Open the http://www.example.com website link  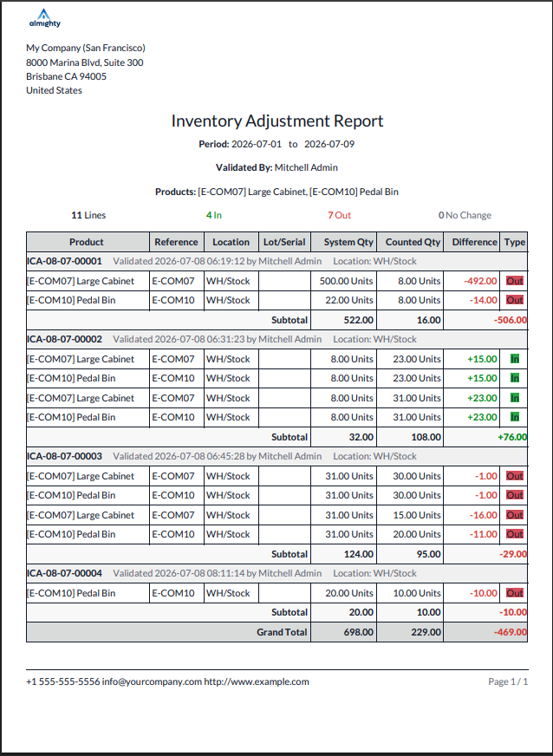click(x=257, y=681)
